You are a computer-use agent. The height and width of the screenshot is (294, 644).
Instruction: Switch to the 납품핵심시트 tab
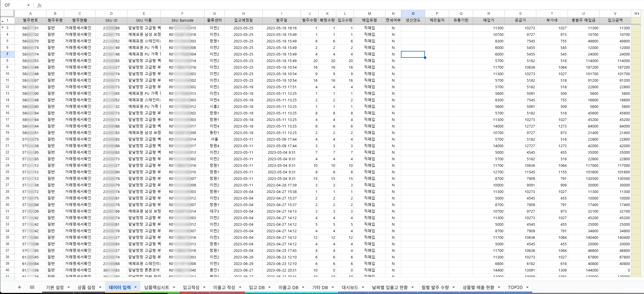coord(156,287)
